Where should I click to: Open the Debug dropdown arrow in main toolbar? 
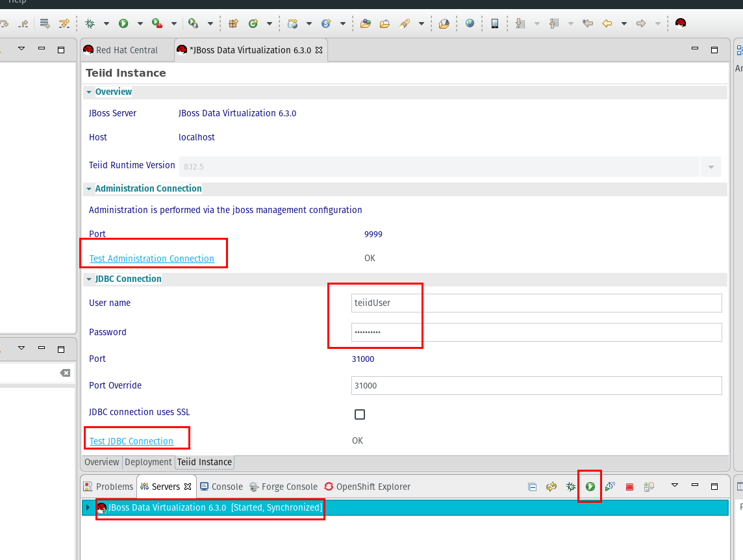tap(106, 23)
